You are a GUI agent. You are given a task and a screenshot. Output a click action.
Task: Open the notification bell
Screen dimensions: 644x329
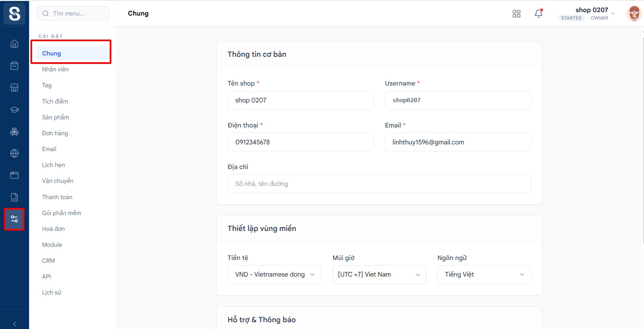tap(538, 14)
